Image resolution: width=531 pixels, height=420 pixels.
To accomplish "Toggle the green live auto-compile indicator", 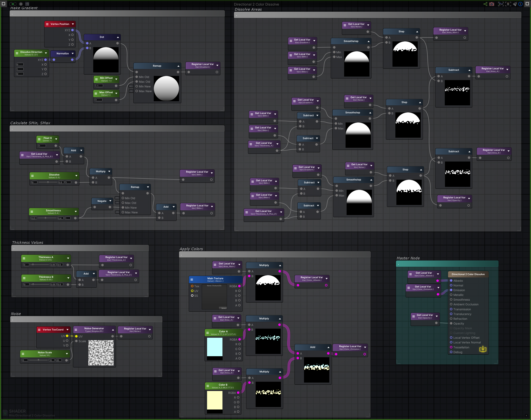I will (13, 4).
